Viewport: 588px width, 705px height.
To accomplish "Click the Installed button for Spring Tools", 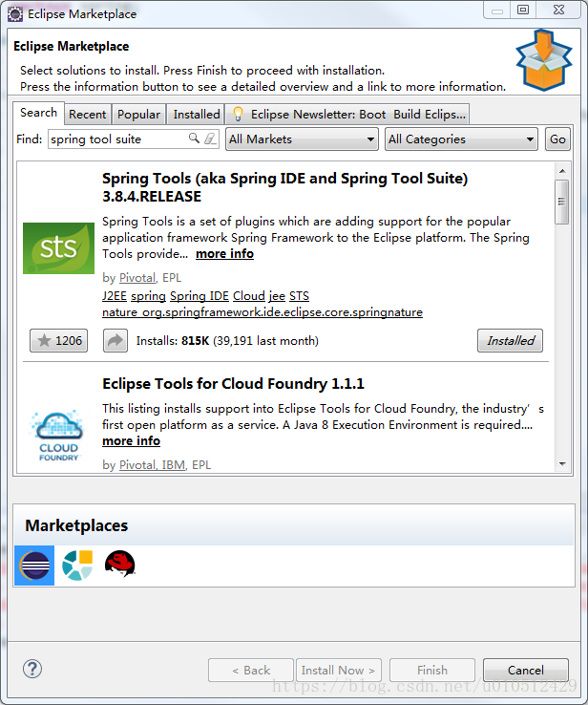I will tap(511, 341).
